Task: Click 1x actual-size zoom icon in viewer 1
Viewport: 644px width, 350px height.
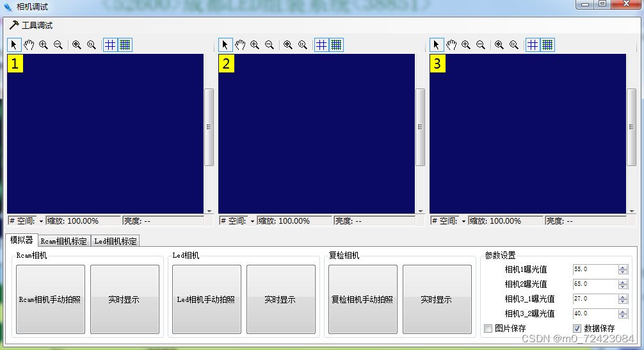Action: (92, 45)
